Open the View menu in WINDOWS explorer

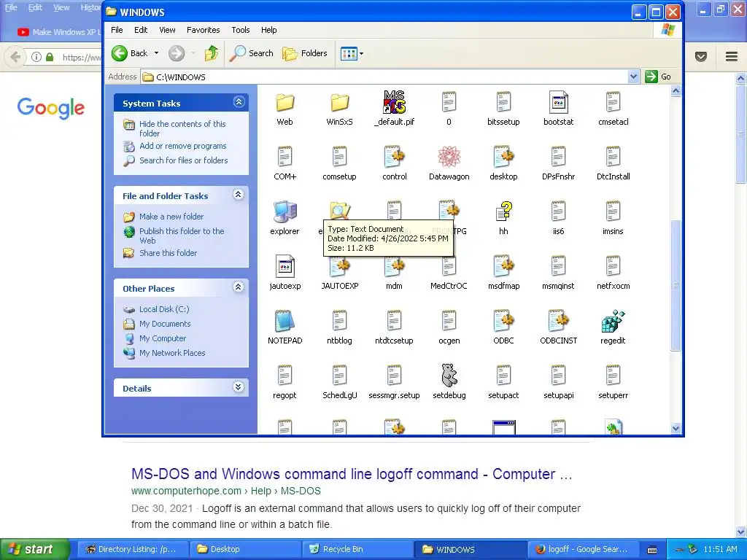167,30
